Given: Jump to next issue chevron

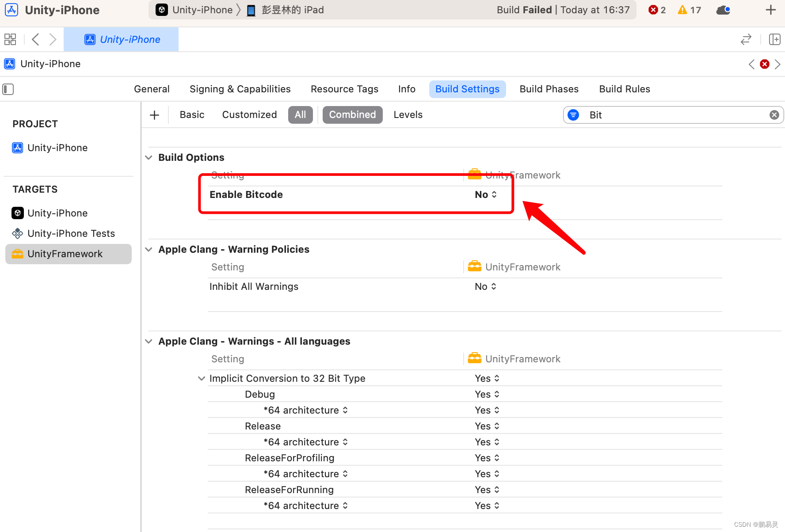Looking at the screenshot, I should pos(777,64).
